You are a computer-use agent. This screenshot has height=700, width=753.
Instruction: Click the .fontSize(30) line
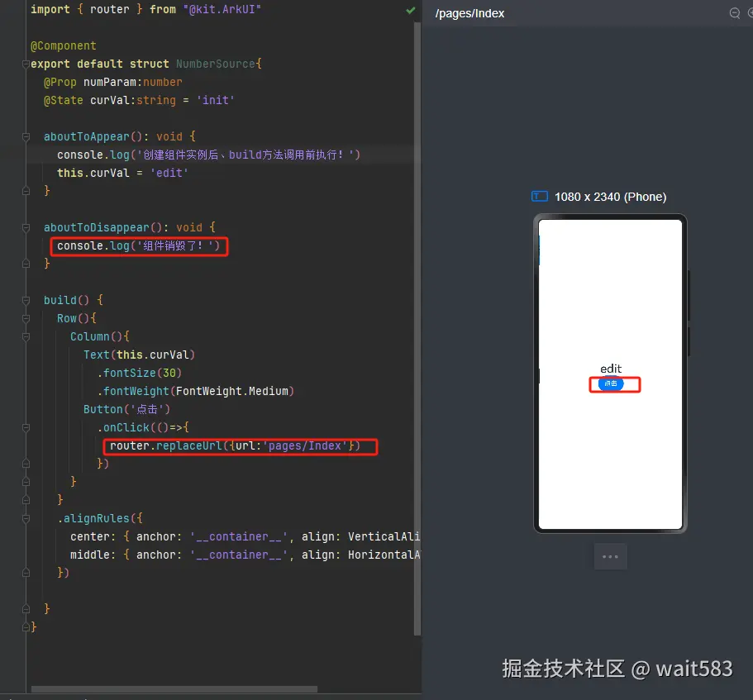pyautogui.click(x=139, y=373)
